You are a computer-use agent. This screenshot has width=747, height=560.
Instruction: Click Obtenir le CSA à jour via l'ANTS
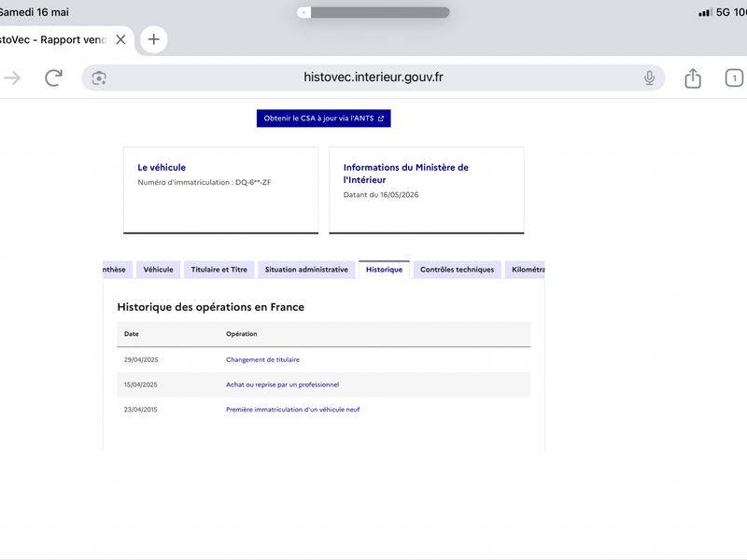(323, 119)
